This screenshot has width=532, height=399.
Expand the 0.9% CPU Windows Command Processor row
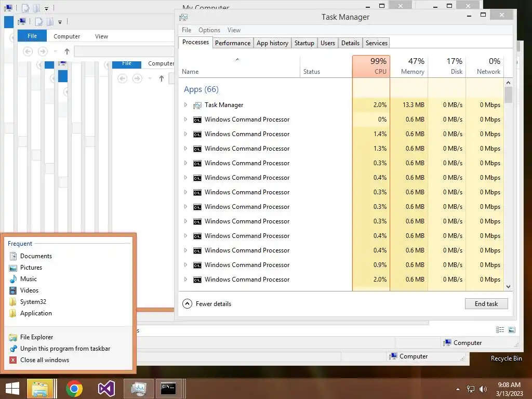click(x=185, y=265)
